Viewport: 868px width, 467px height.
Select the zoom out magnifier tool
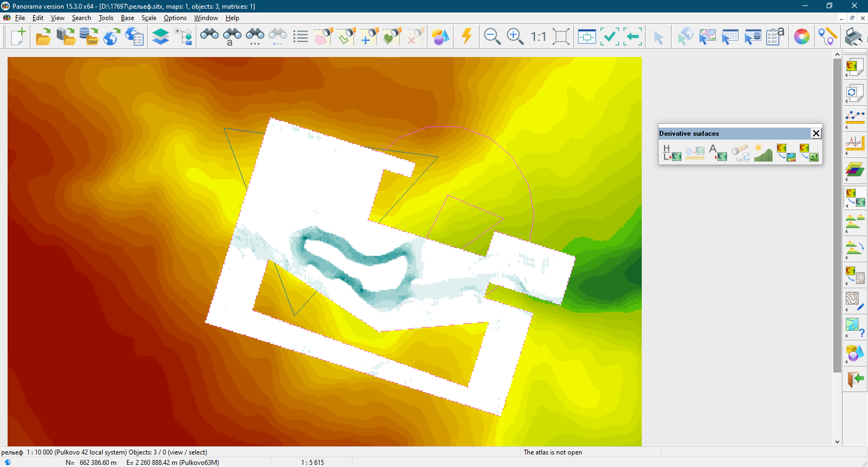point(492,37)
